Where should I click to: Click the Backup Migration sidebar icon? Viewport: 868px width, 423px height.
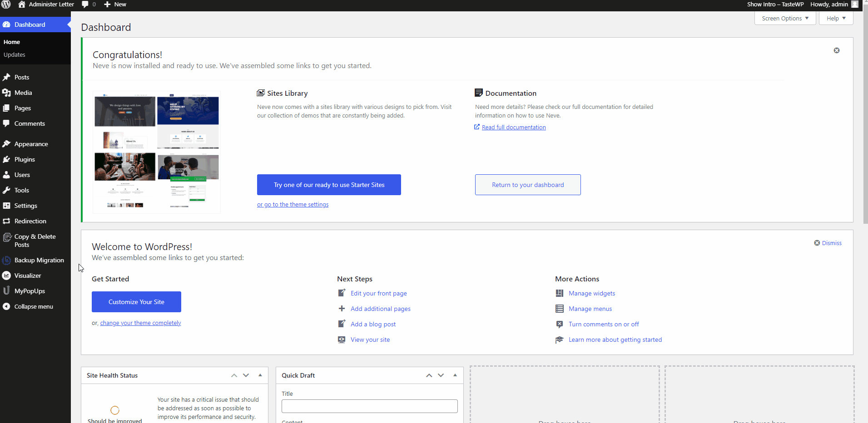point(6,260)
